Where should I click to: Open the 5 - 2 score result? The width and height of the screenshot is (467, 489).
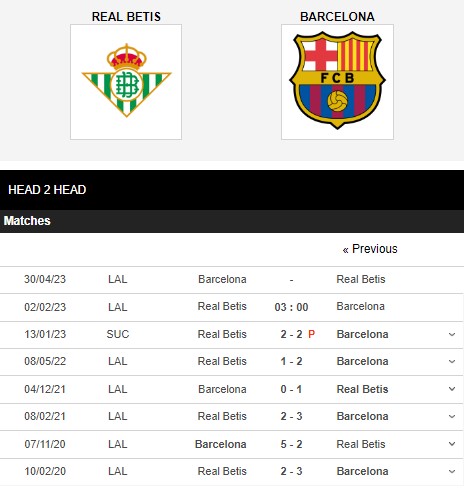pos(291,444)
